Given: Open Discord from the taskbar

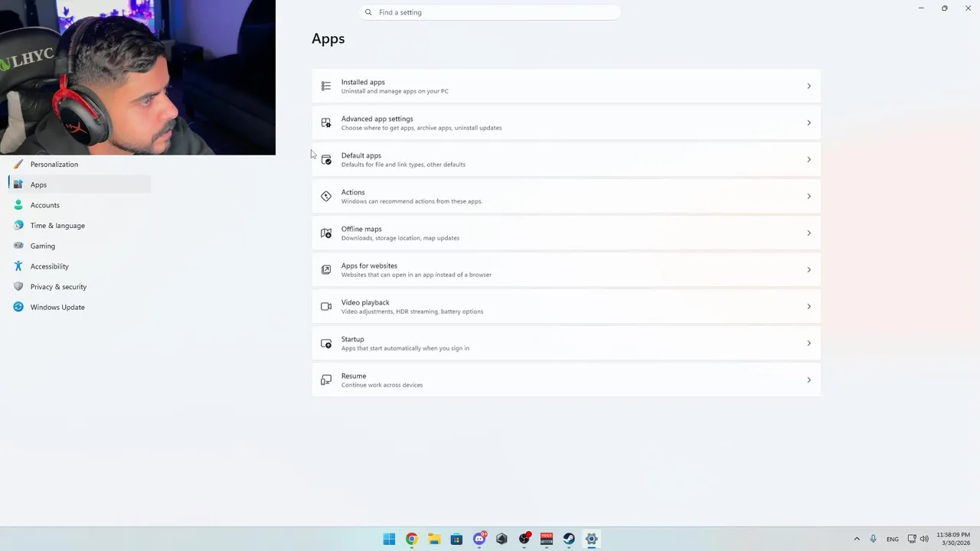Looking at the screenshot, I should 479,539.
